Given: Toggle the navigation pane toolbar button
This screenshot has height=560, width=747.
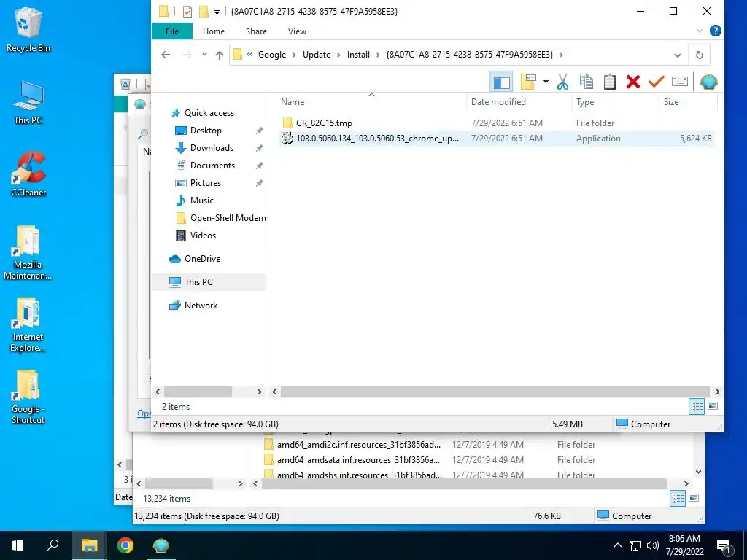Looking at the screenshot, I should click(501, 82).
